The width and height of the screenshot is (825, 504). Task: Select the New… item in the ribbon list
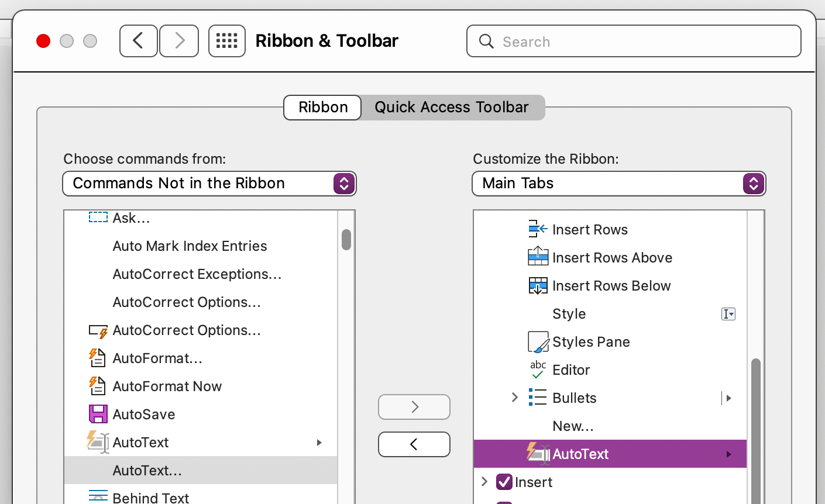[610, 426]
